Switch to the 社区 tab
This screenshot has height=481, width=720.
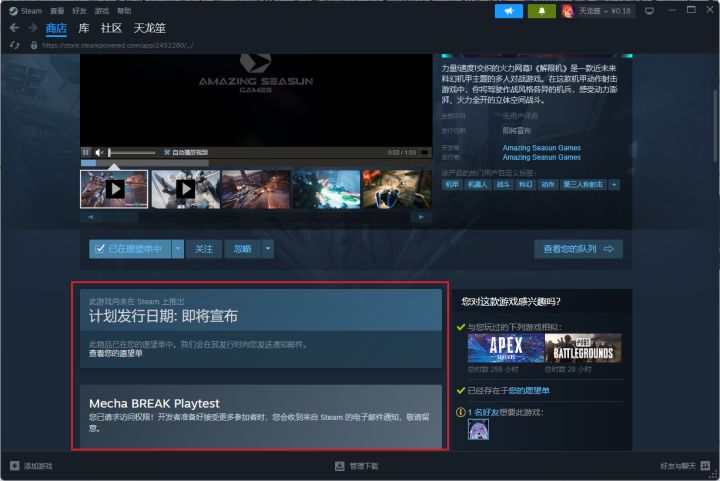coord(111,28)
